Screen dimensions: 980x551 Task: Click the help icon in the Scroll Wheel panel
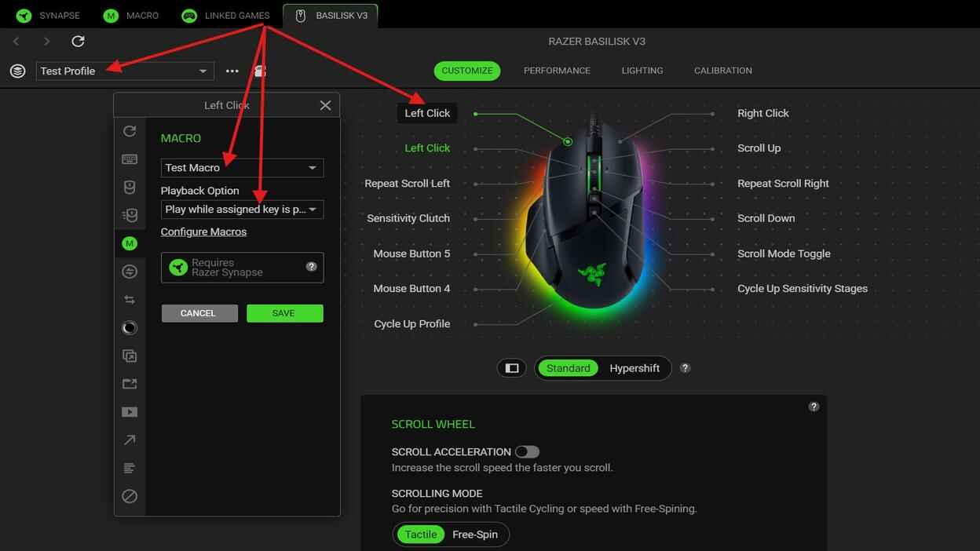(x=814, y=407)
